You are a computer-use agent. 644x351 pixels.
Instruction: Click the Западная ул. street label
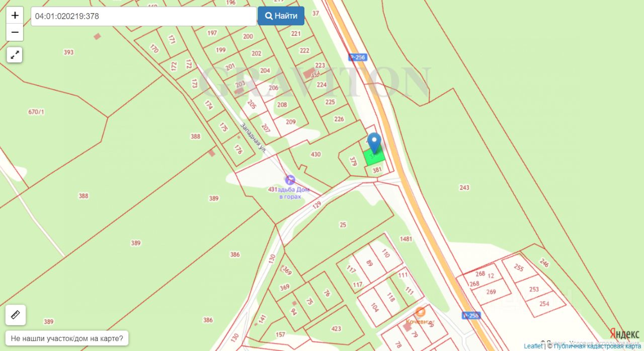click(253, 136)
